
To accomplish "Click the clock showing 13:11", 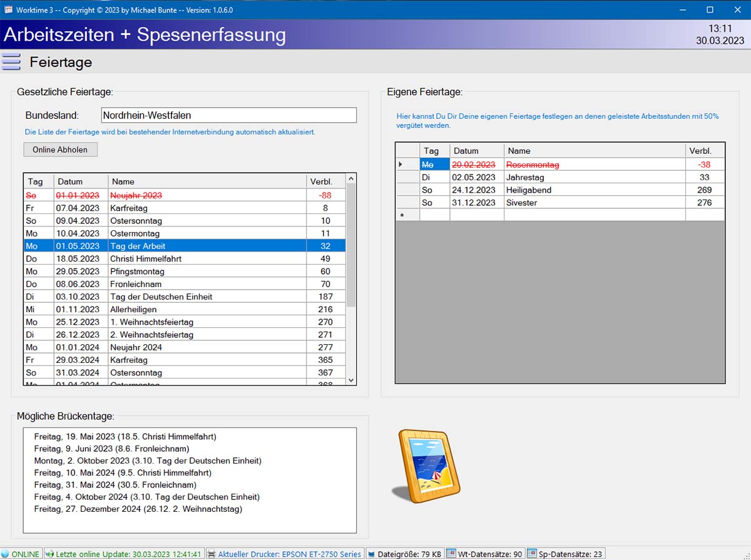I will 720,29.
